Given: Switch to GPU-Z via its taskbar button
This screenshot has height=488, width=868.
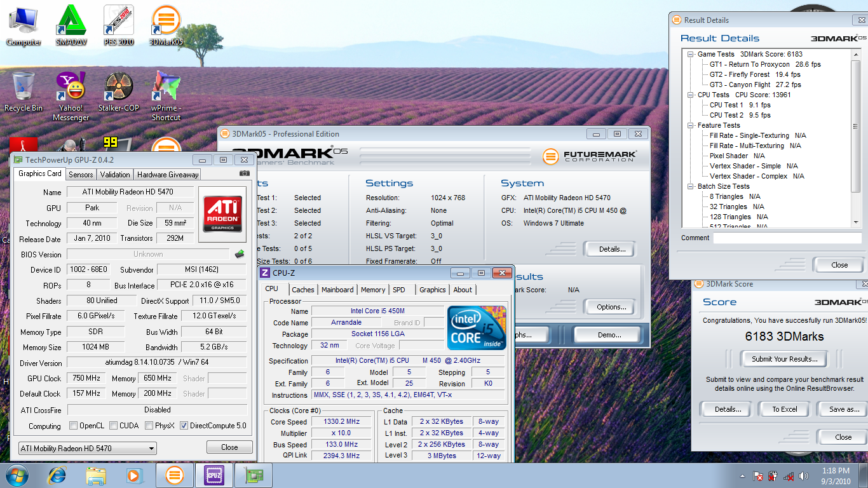Looking at the screenshot, I should point(253,475).
